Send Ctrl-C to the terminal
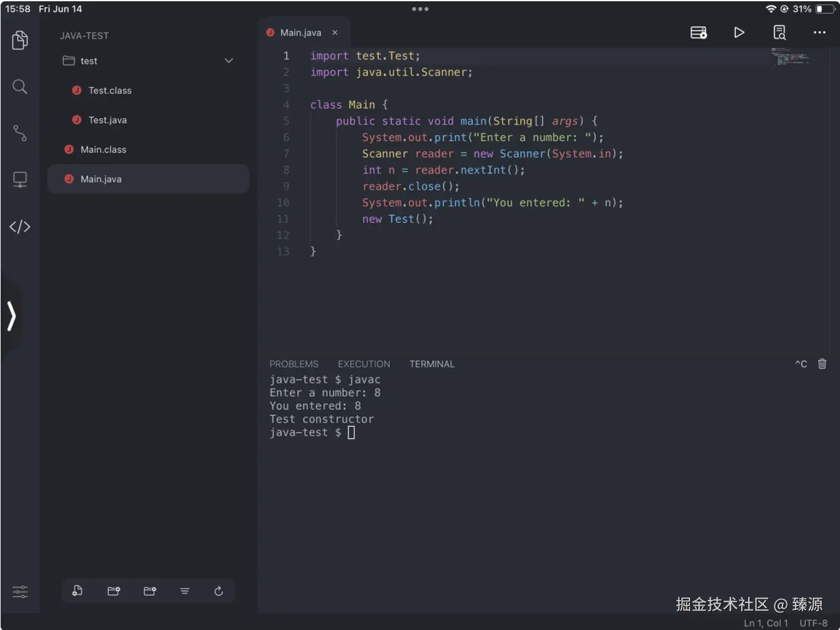This screenshot has width=840, height=630. tap(801, 364)
